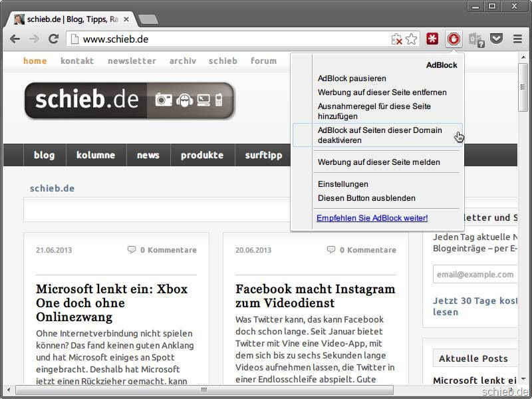Viewport: 532px width, 399px height.
Task: Click the Aktuelle Posts heading
Action: [473, 358]
